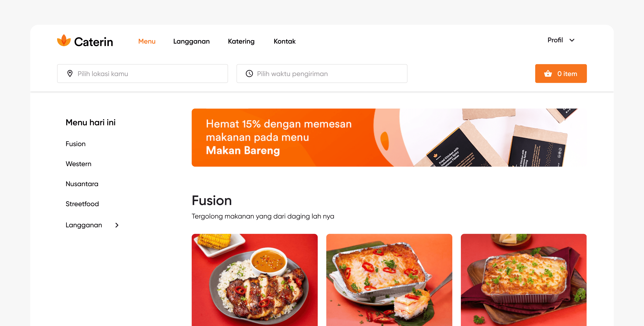Select Fusion category in sidebar

(75, 144)
